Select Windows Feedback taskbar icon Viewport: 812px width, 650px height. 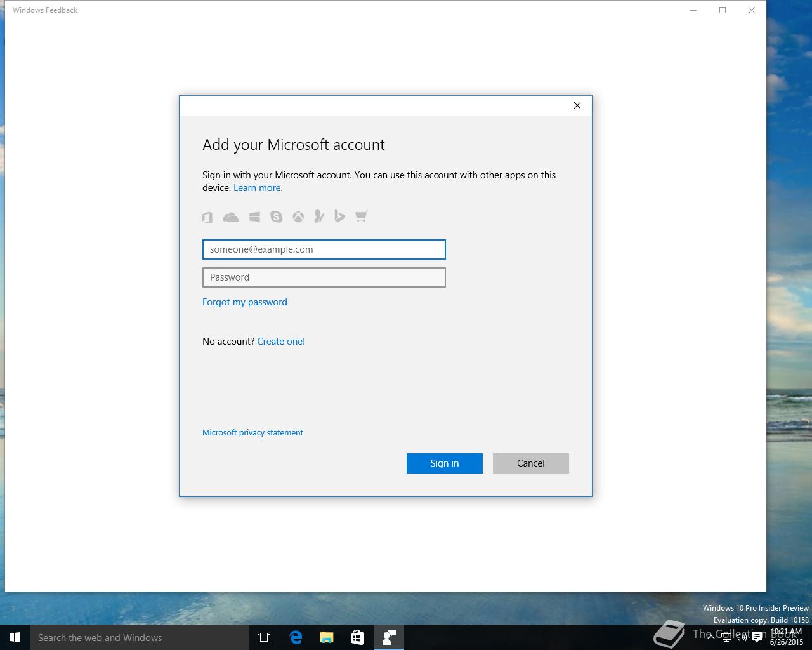point(389,637)
